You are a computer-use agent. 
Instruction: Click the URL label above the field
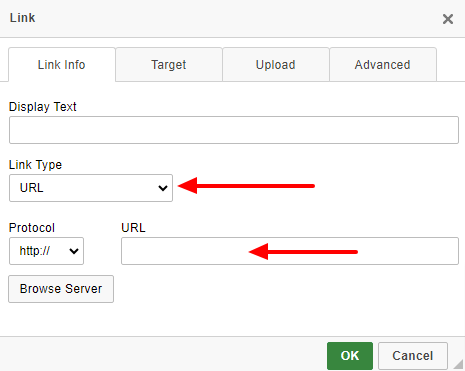tap(133, 228)
